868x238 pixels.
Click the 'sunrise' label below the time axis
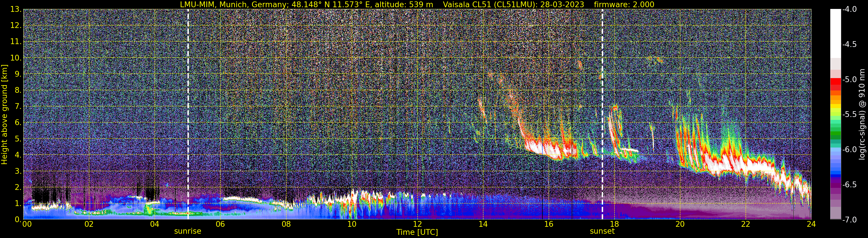pyautogui.click(x=187, y=231)
